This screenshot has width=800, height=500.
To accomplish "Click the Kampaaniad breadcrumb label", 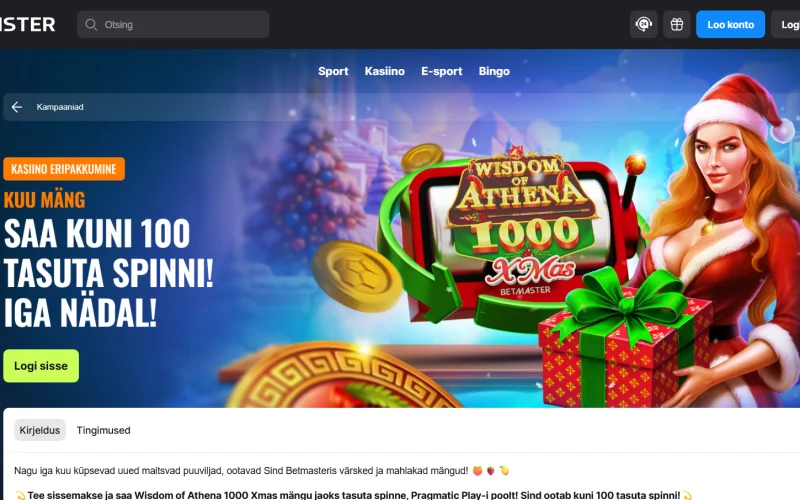I will [x=60, y=107].
